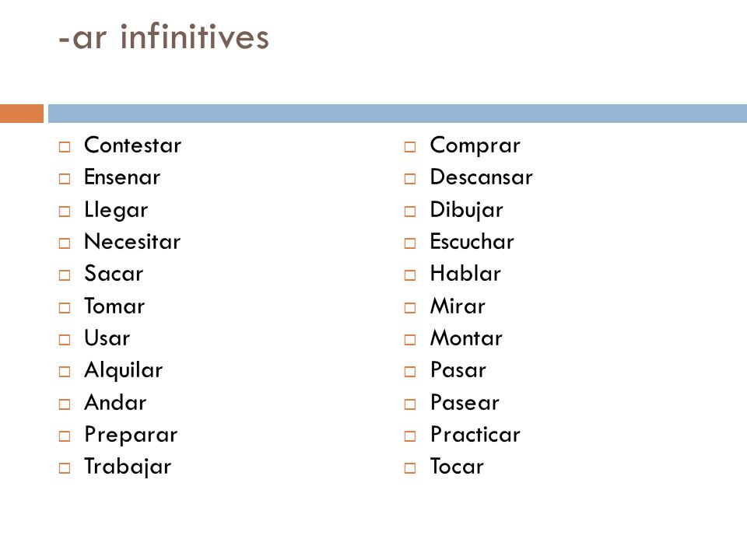Select the word Ensenar
The width and height of the screenshot is (747, 560).
tap(122, 177)
